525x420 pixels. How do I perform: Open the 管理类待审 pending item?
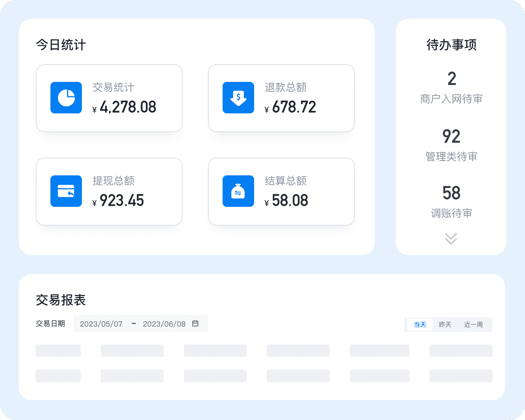point(451,156)
